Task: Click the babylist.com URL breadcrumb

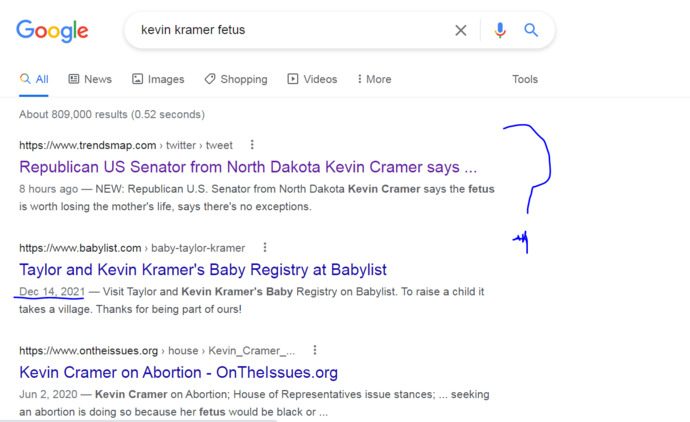Action: (132, 248)
